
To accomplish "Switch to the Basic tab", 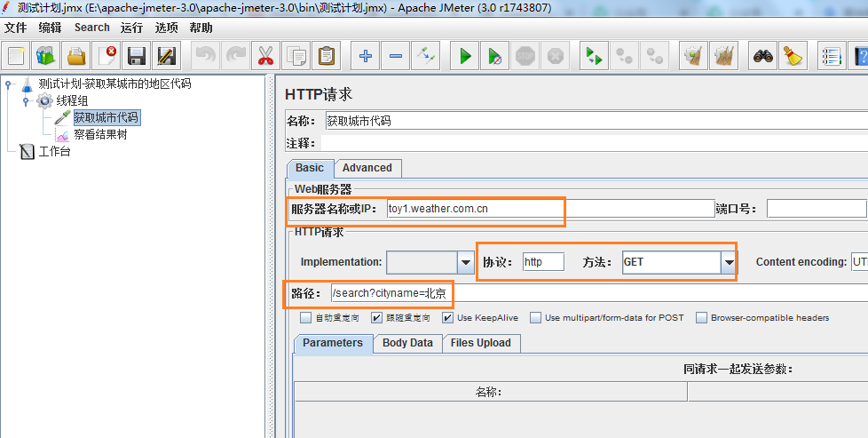I will (x=310, y=168).
